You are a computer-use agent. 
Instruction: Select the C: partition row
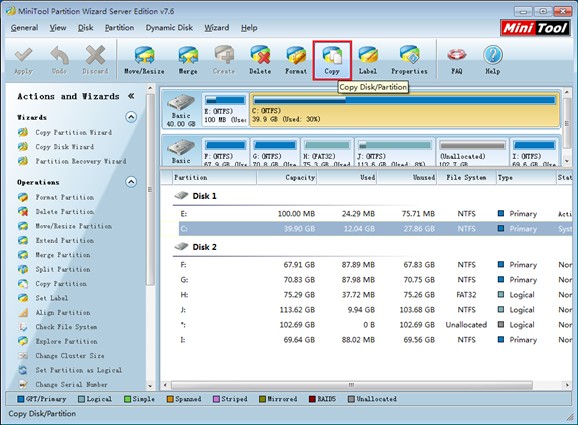[375, 229]
